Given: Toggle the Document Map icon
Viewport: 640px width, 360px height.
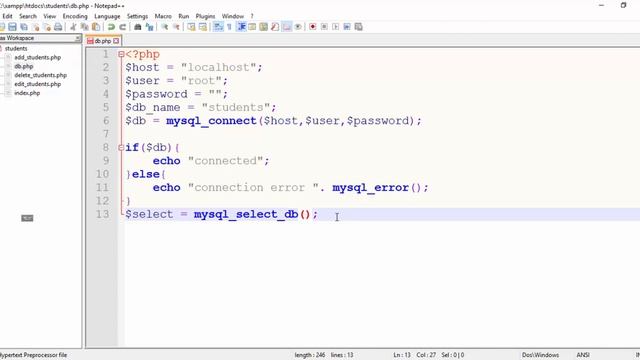Looking at the screenshot, I should 264,27.
